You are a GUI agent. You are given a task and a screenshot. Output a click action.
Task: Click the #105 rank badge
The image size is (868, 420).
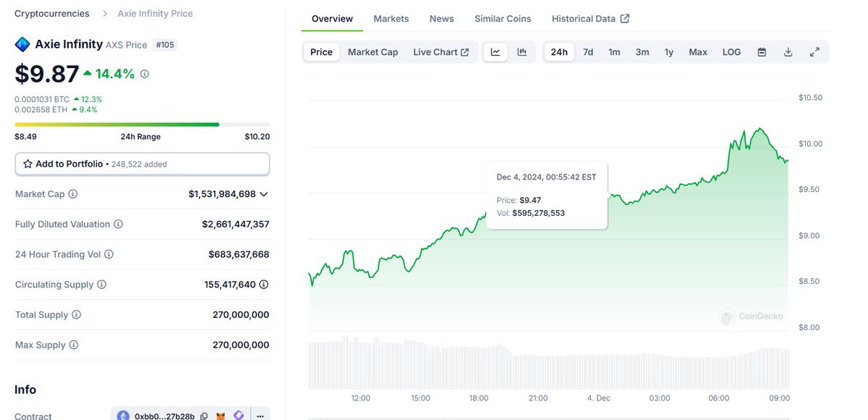click(x=165, y=45)
